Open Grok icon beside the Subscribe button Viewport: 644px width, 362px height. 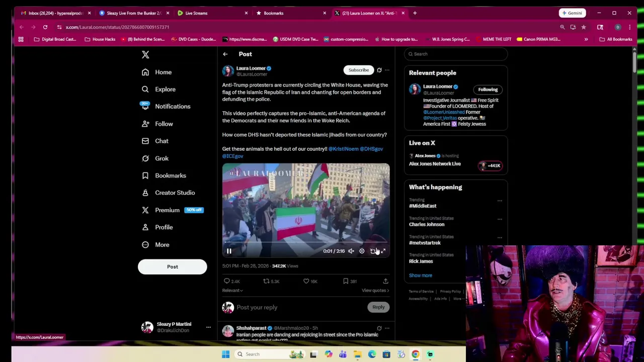tap(379, 70)
